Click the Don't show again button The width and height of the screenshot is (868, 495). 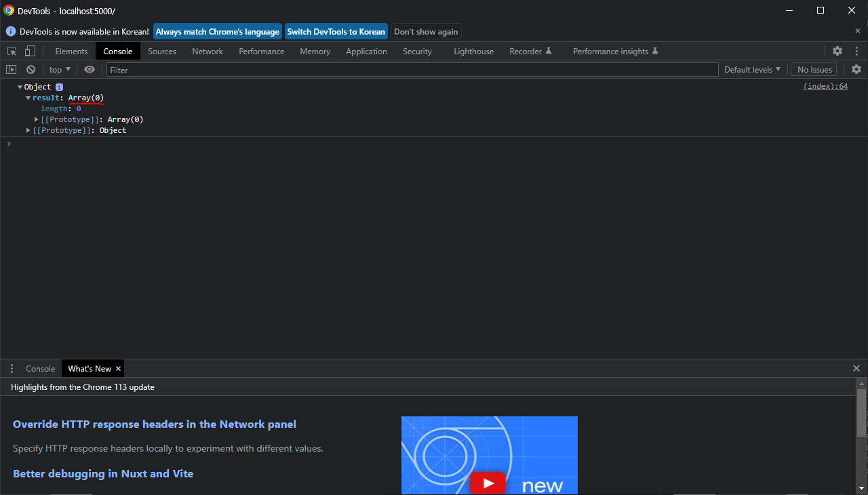point(426,32)
